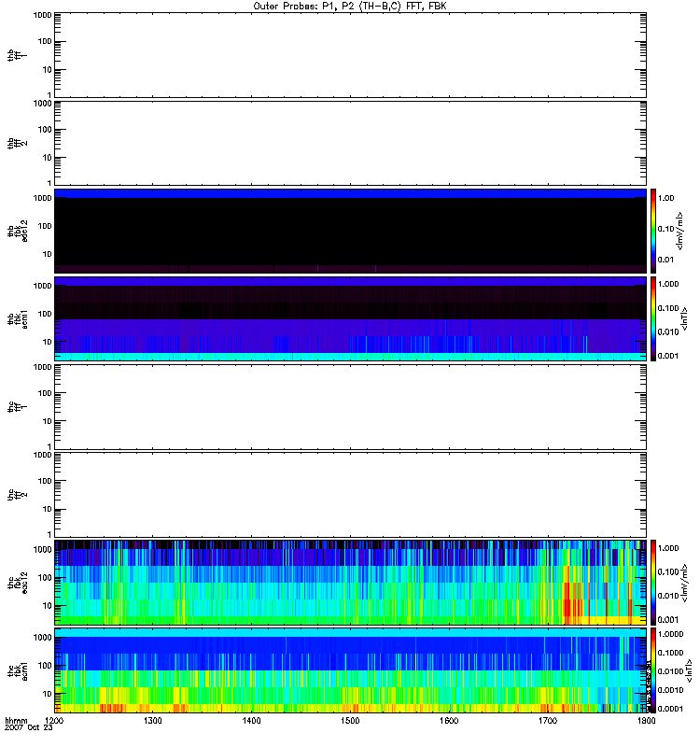
Task: Click the '0.010' value on thc edc12 color bar
Action: (668, 596)
